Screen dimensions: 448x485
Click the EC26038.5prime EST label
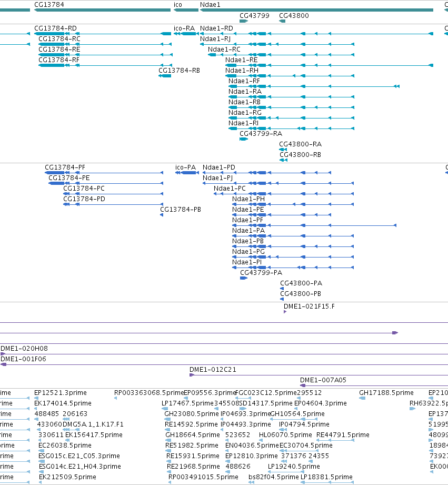pyautogui.click(x=65, y=445)
